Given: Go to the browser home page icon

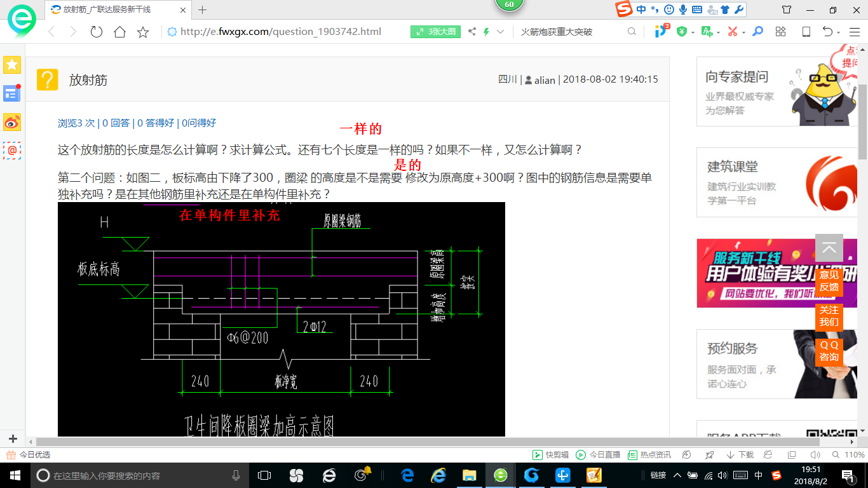Looking at the screenshot, I should (119, 32).
